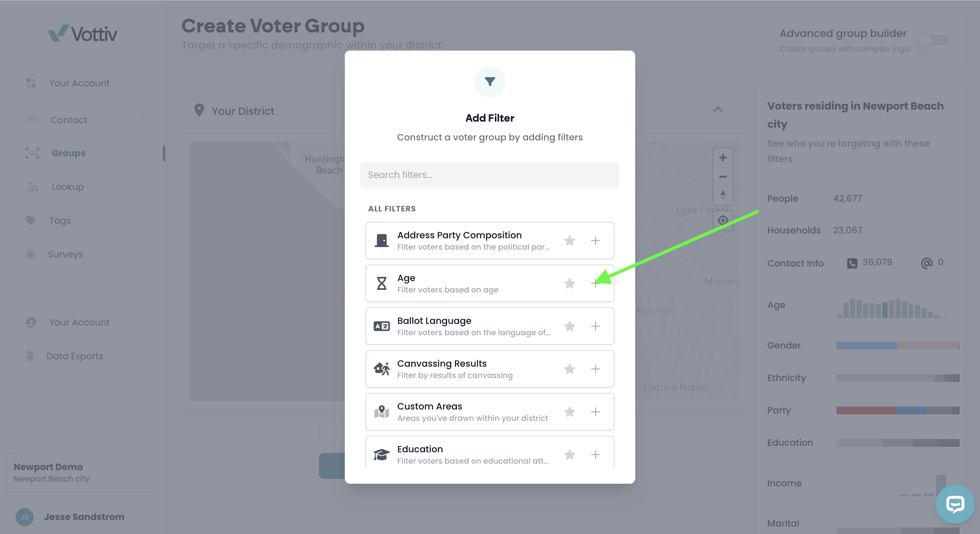This screenshot has height=534, width=980.
Task: Open the Groups sidebar item
Action: coord(68,153)
